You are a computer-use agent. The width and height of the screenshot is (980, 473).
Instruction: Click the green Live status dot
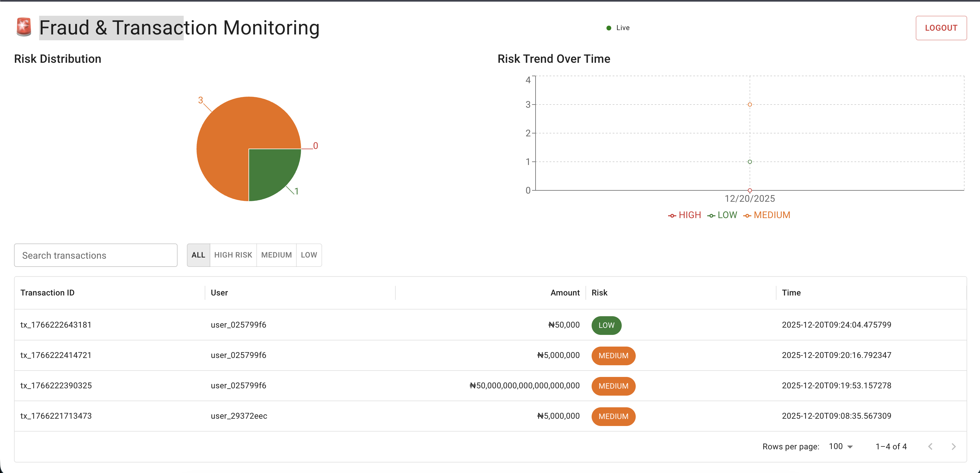[609, 28]
